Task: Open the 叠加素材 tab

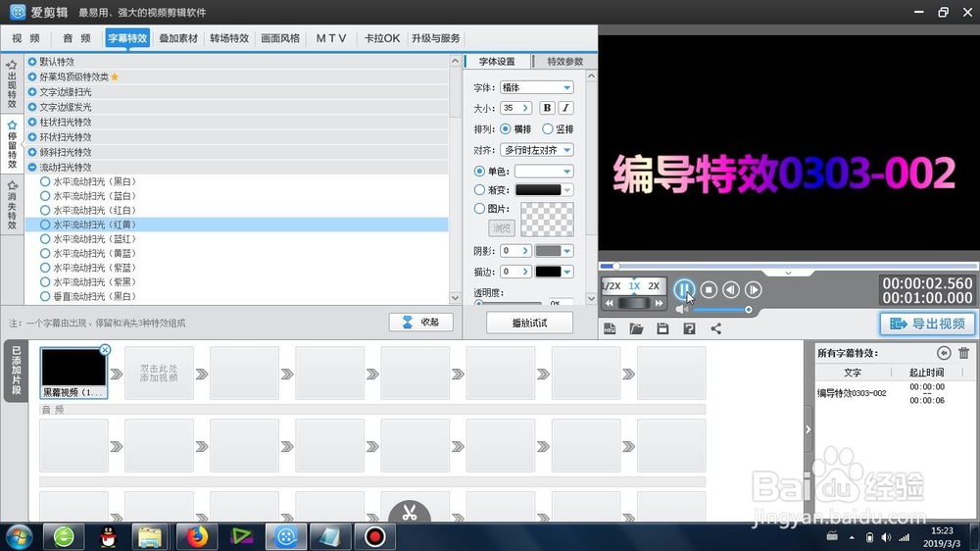Action: pyautogui.click(x=178, y=38)
